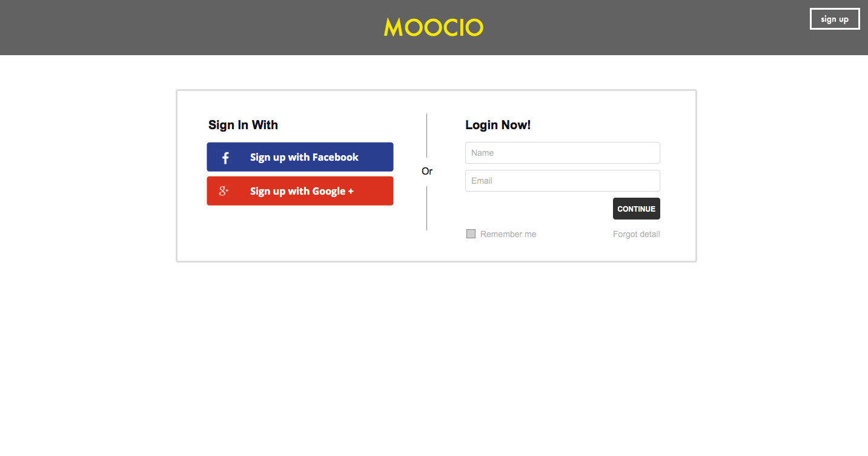This screenshot has height=456, width=868.
Task: Open the sign up button in header
Action: coord(835,19)
